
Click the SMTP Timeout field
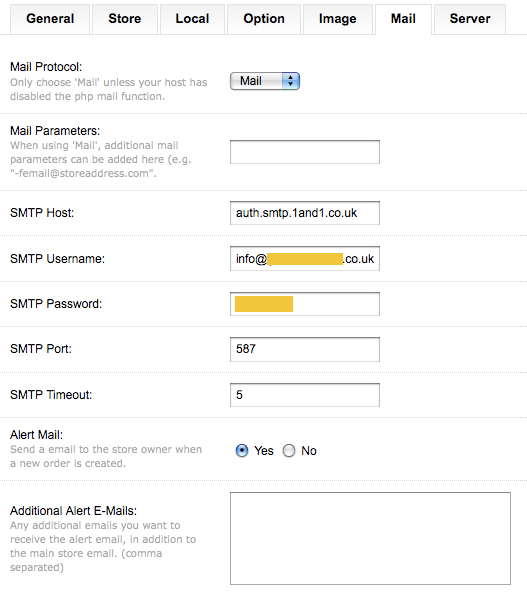tap(305, 395)
